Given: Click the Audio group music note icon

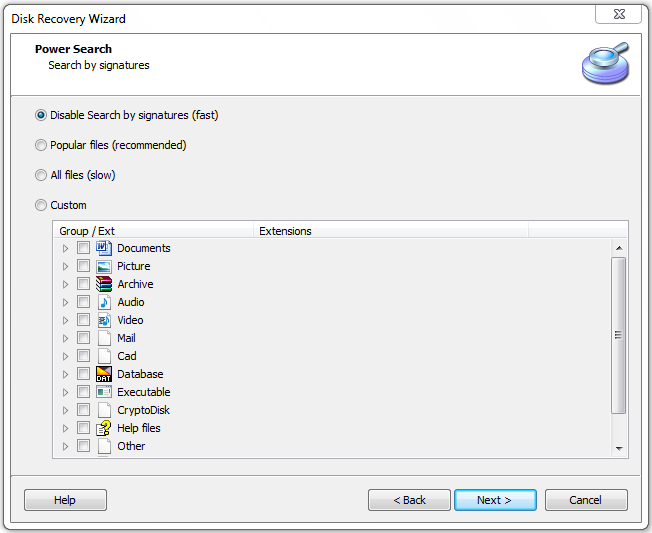Looking at the screenshot, I should (104, 302).
